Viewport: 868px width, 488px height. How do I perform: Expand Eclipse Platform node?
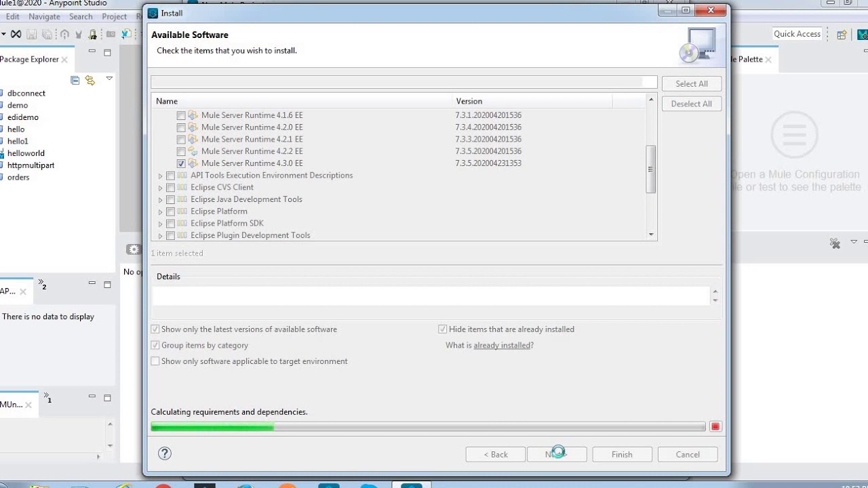161,212
